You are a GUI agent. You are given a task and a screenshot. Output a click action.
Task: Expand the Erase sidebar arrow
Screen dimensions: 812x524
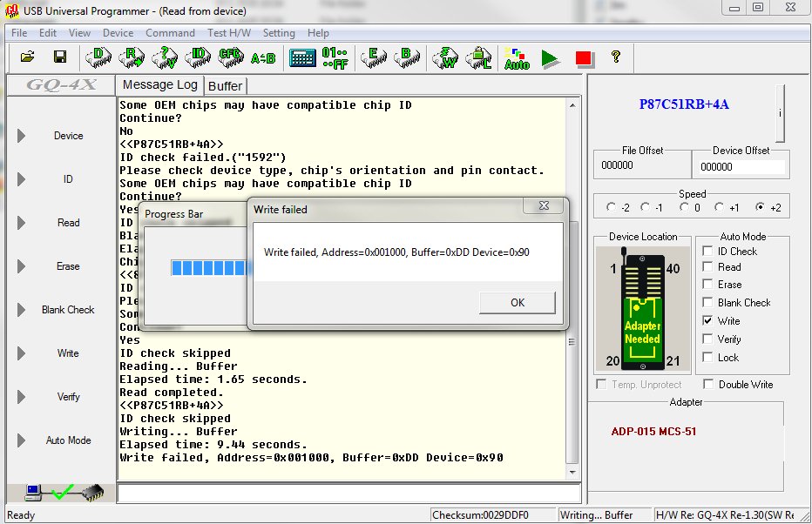pyautogui.click(x=21, y=266)
